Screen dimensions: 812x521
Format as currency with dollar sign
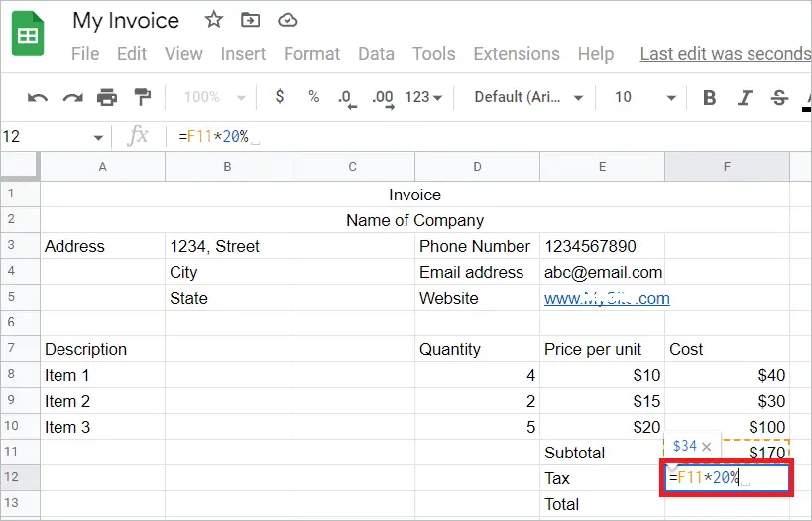tap(280, 96)
